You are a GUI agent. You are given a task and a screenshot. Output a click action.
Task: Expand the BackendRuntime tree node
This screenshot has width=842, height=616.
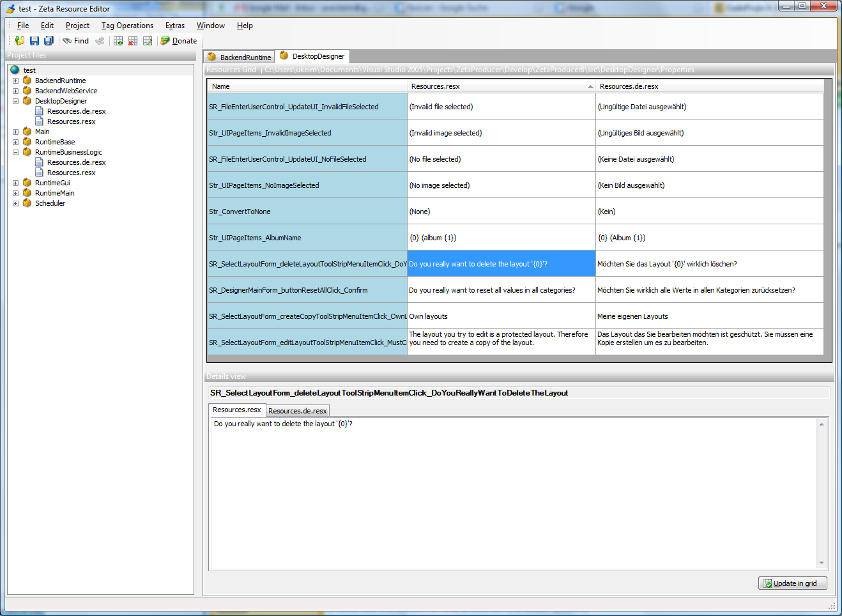click(15, 81)
